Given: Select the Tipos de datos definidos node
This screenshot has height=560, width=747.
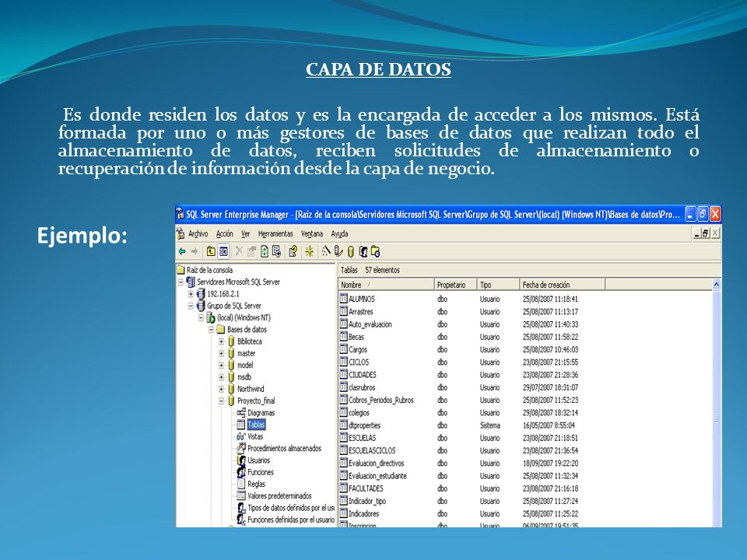Looking at the screenshot, I should point(291,508).
